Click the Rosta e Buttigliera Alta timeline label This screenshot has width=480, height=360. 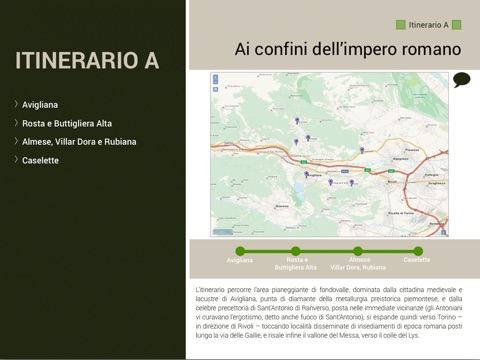tap(296, 264)
